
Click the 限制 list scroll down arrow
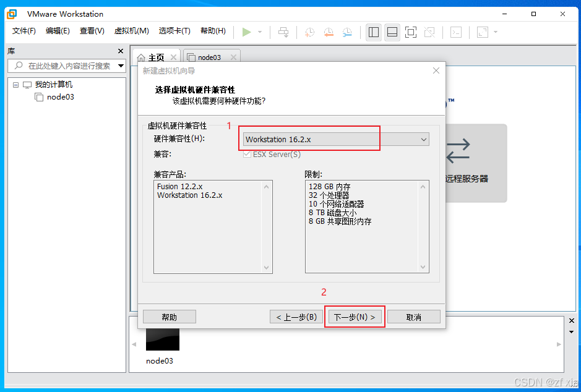click(x=423, y=267)
